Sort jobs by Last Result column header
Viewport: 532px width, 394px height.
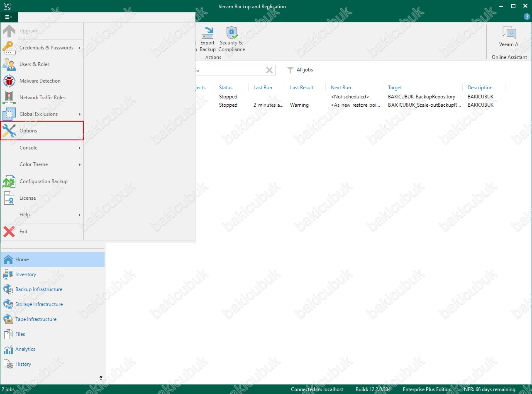(302, 88)
